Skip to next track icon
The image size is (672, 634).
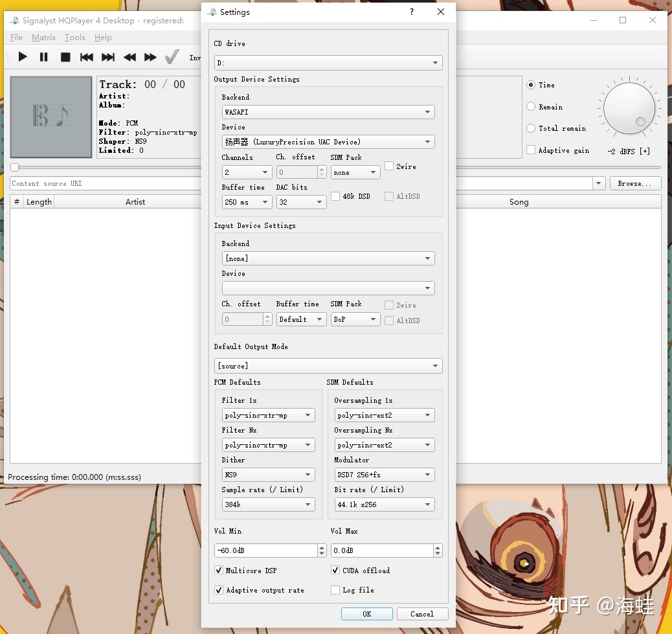coord(108,57)
